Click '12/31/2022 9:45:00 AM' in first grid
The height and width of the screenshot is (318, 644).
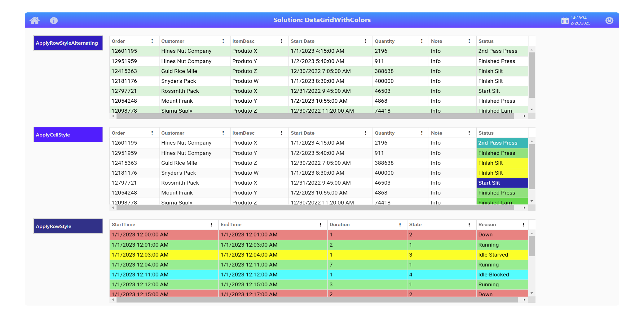(x=321, y=91)
